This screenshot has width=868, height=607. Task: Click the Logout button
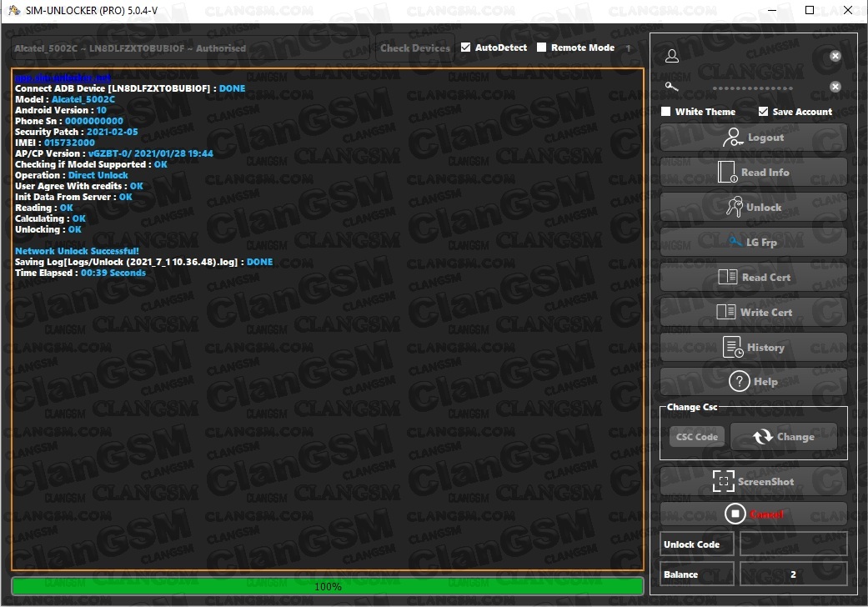pos(754,138)
